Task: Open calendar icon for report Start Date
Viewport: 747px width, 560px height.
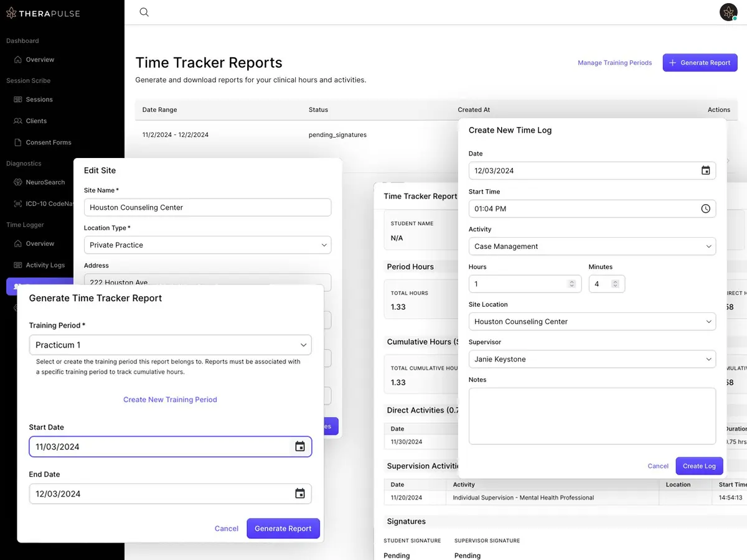Action: tap(300, 447)
